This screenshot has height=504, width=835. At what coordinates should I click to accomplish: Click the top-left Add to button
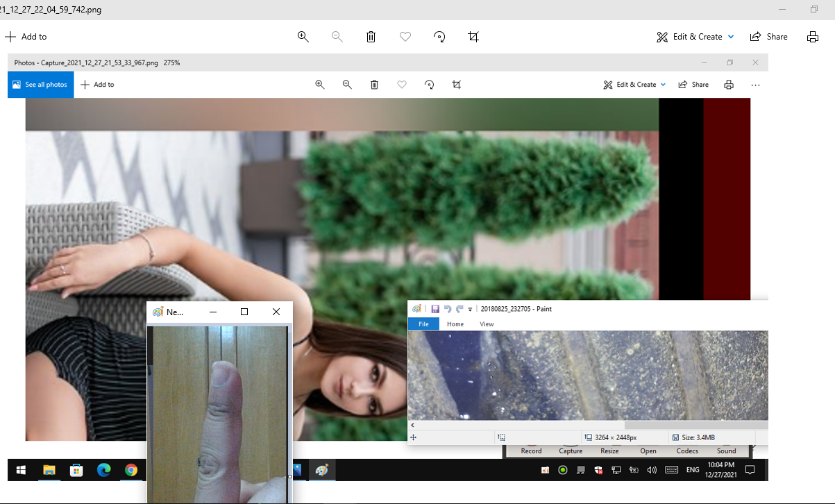[x=26, y=37]
